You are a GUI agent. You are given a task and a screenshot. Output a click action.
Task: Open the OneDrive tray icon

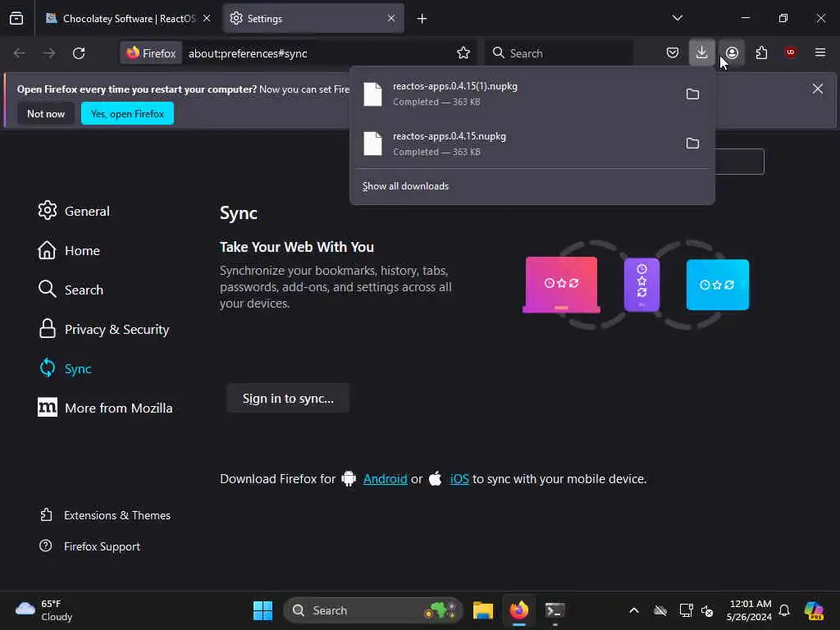(660, 610)
